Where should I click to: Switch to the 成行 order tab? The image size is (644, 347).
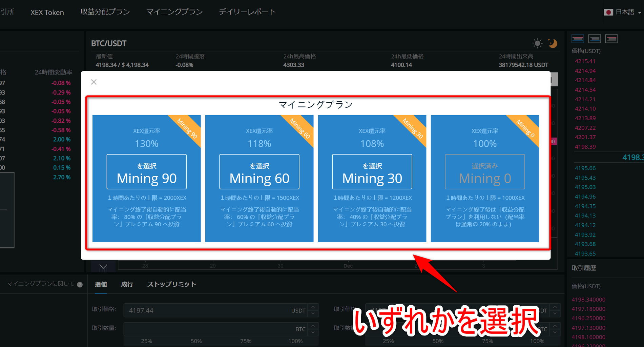tap(127, 284)
